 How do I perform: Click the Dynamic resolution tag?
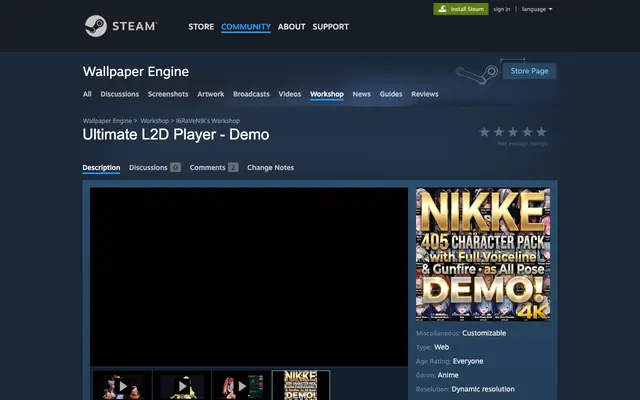(483, 389)
